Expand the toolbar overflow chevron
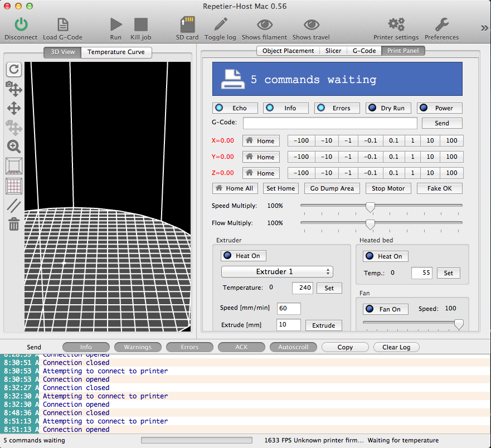The height and width of the screenshot is (448, 491). tap(484, 28)
